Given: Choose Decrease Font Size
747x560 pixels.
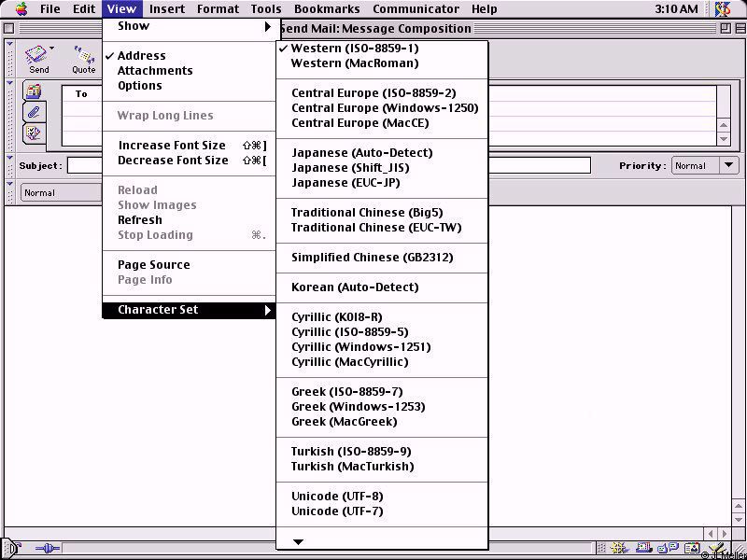Looking at the screenshot, I should pyautogui.click(x=190, y=161).
